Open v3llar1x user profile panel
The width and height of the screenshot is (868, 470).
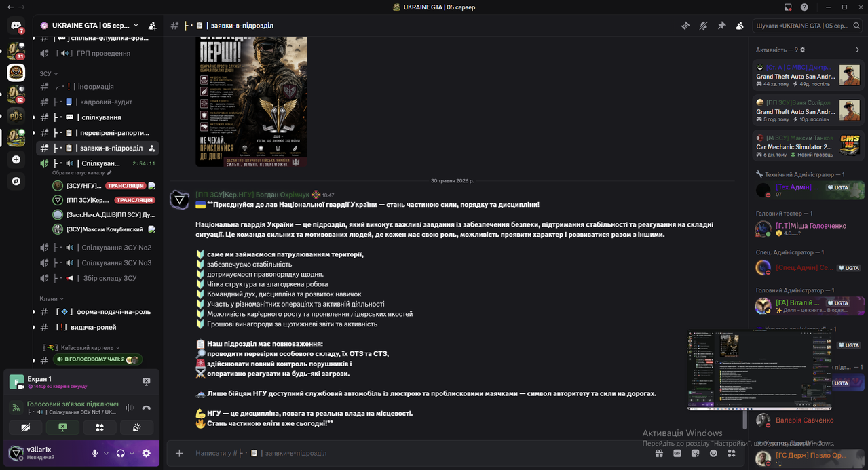click(x=46, y=453)
